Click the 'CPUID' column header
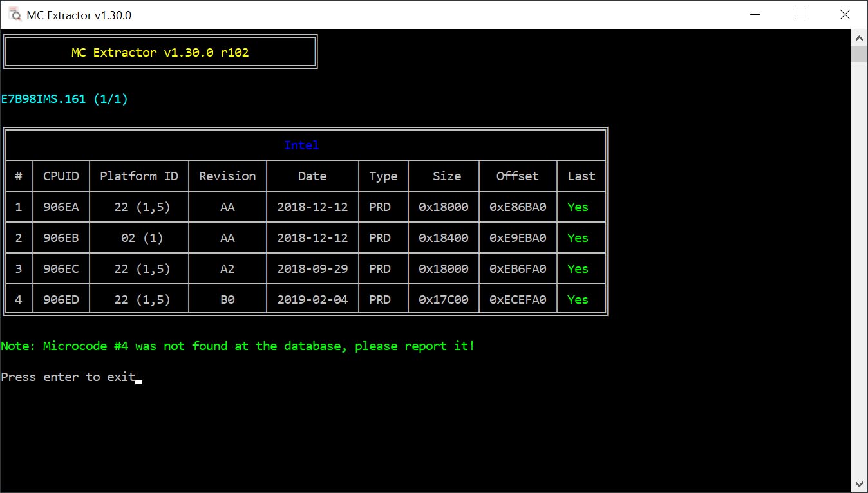The height and width of the screenshot is (493, 868). click(61, 176)
